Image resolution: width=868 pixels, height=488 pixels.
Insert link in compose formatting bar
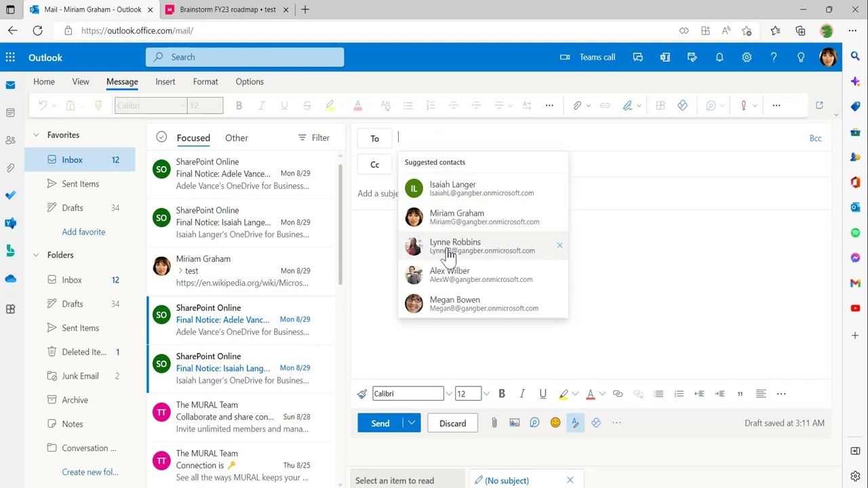[617, 394]
